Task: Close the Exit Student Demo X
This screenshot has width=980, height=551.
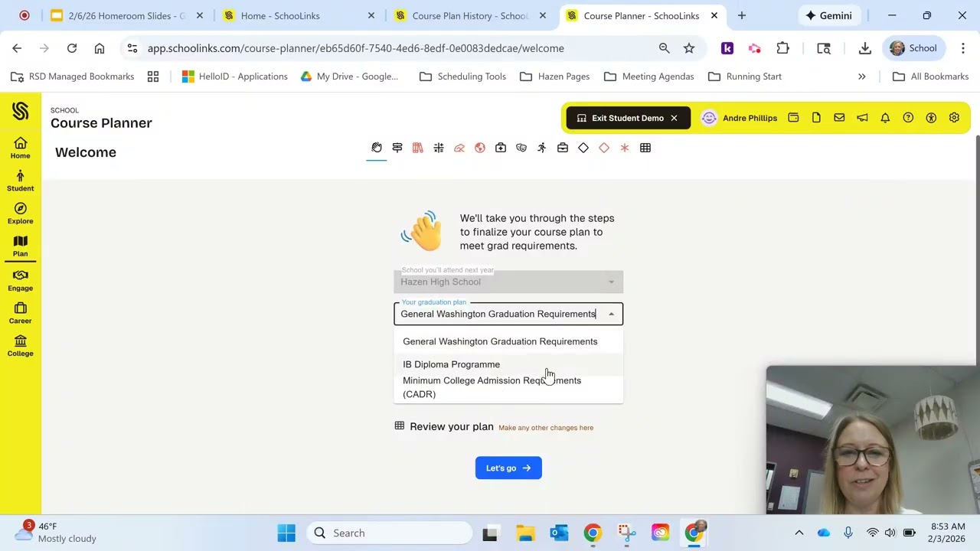Action: click(x=674, y=118)
